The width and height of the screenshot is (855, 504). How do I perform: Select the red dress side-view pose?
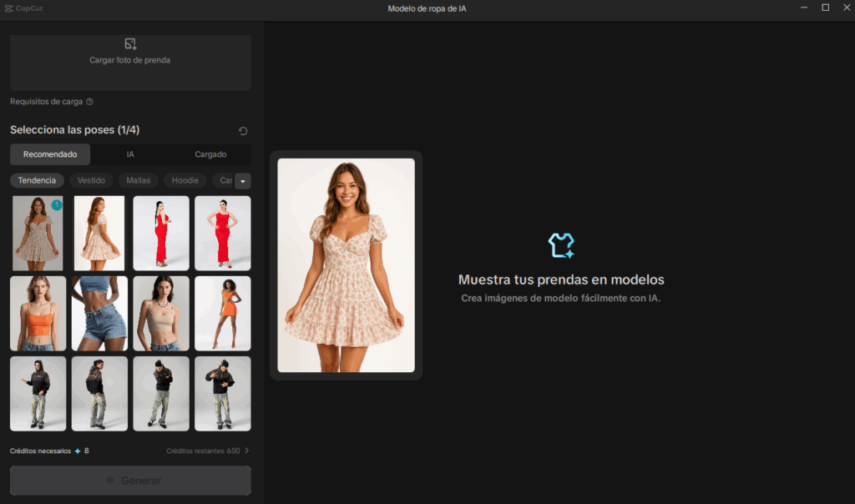click(x=161, y=233)
